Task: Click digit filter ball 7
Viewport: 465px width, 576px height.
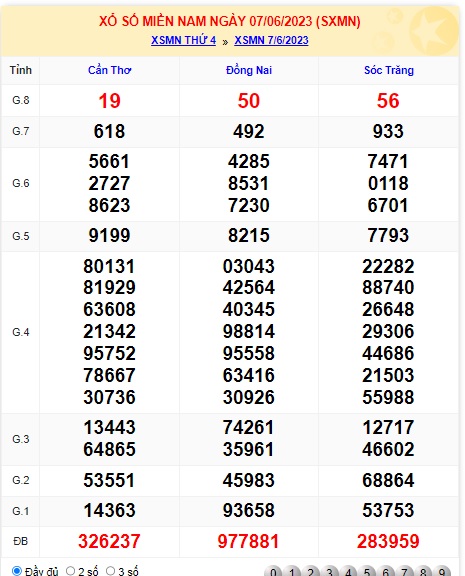Action: pos(404,572)
